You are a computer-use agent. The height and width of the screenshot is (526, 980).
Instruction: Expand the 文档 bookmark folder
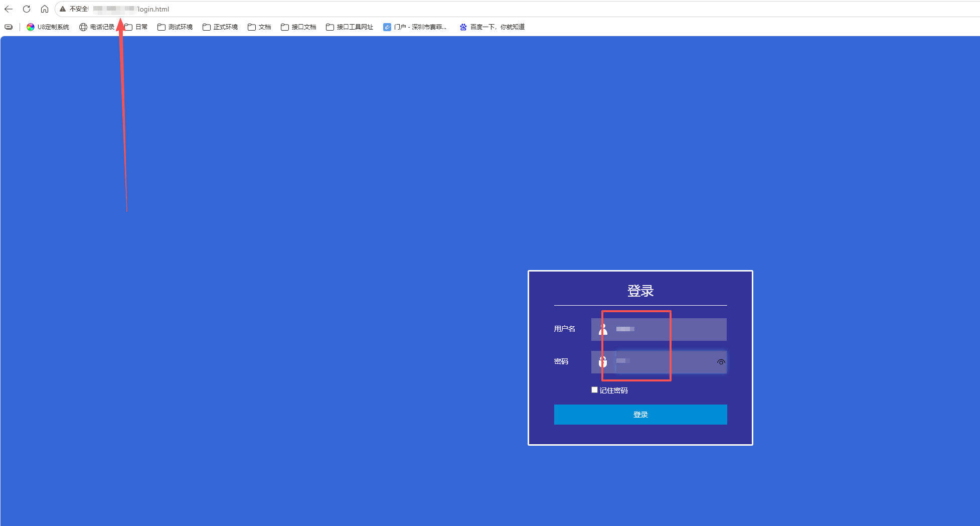coord(259,27)
